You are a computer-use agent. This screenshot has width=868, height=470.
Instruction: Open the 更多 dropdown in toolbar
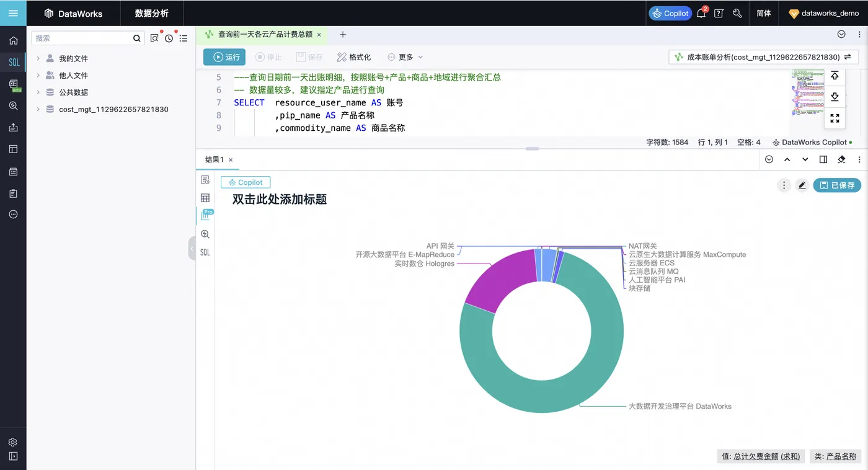[405, 57]
